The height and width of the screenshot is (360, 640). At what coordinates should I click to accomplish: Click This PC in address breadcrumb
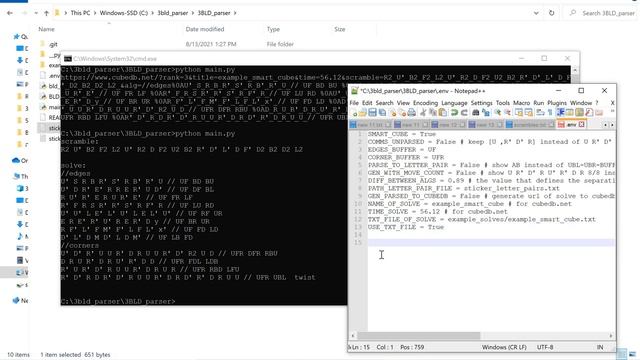80,13
